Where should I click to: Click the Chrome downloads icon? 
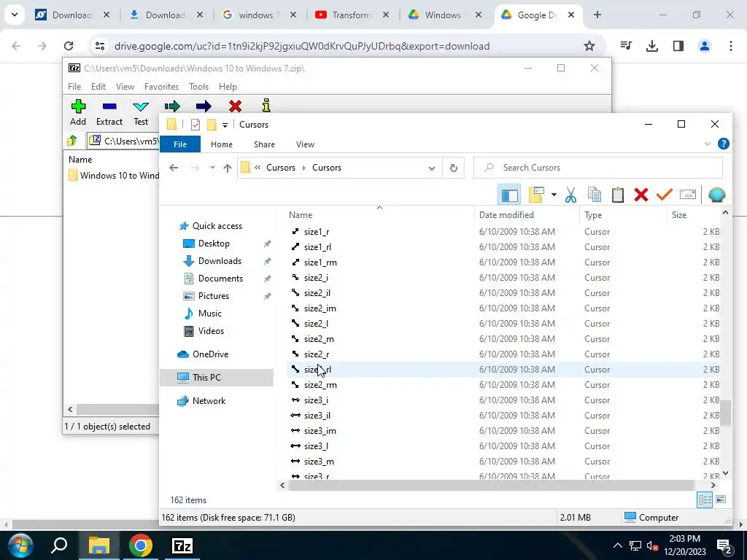pos(651,46)
